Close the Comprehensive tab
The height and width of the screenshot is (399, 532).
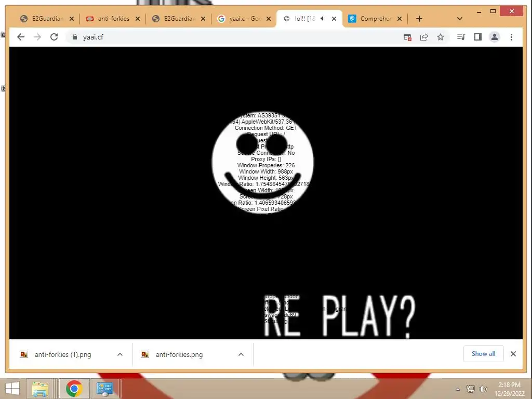[x=400, y=19]
